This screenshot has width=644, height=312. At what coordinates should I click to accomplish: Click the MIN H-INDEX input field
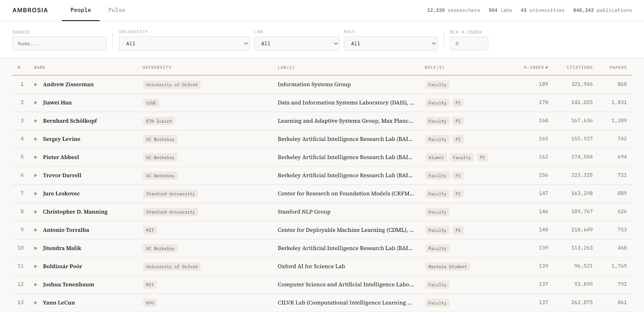469,43
